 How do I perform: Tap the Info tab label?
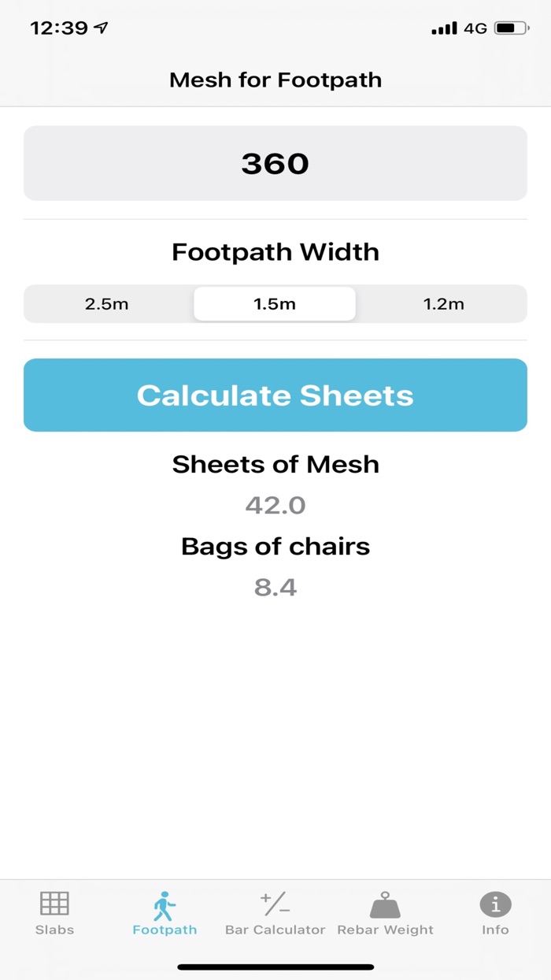tap(495, 930)
